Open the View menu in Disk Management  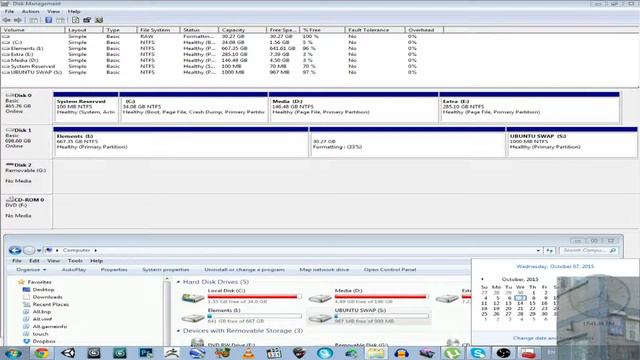click(x=53, y=11)
